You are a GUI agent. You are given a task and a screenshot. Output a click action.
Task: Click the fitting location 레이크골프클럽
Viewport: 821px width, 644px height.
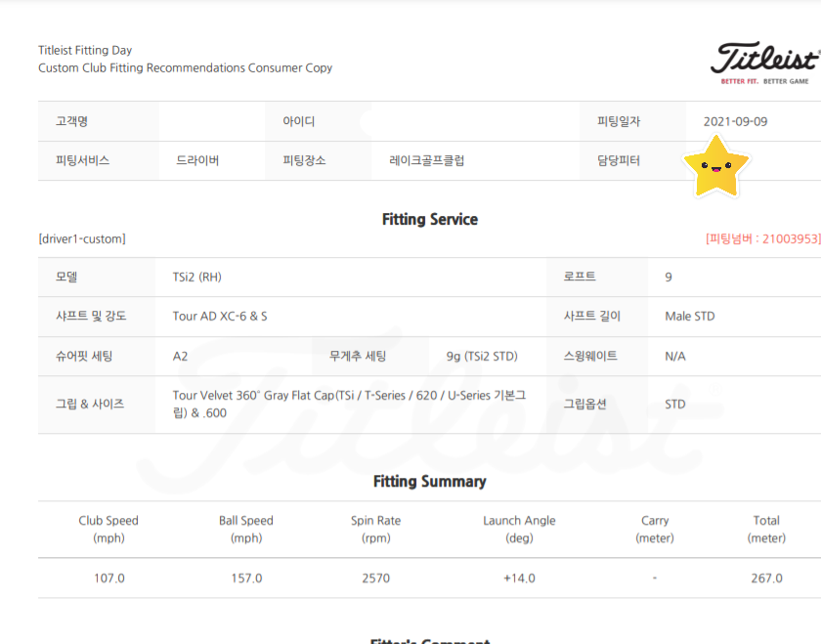coord(427,161)
